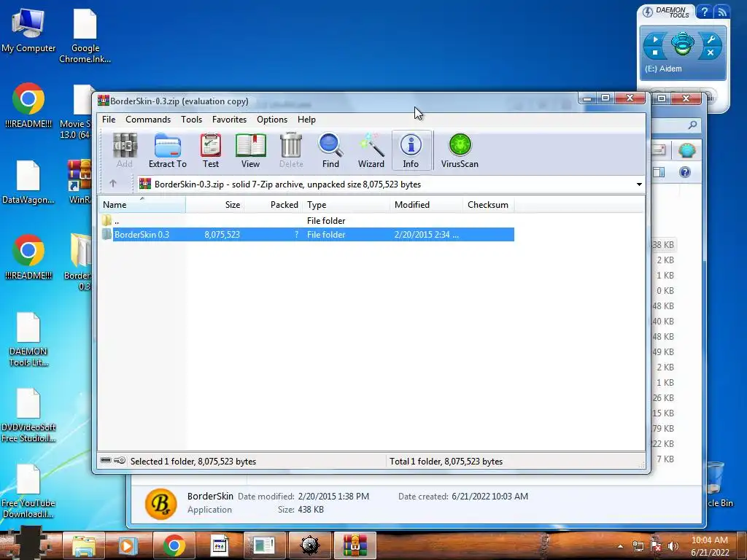Go up one folder level arrow
The width and height of the screenshot is (747, 560).
[113, 183]
